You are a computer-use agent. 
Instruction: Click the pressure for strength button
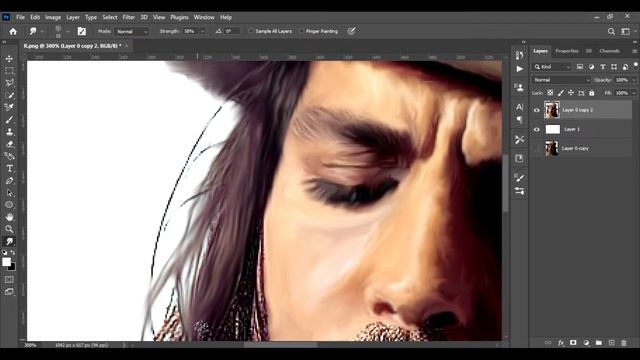(351, 31)
